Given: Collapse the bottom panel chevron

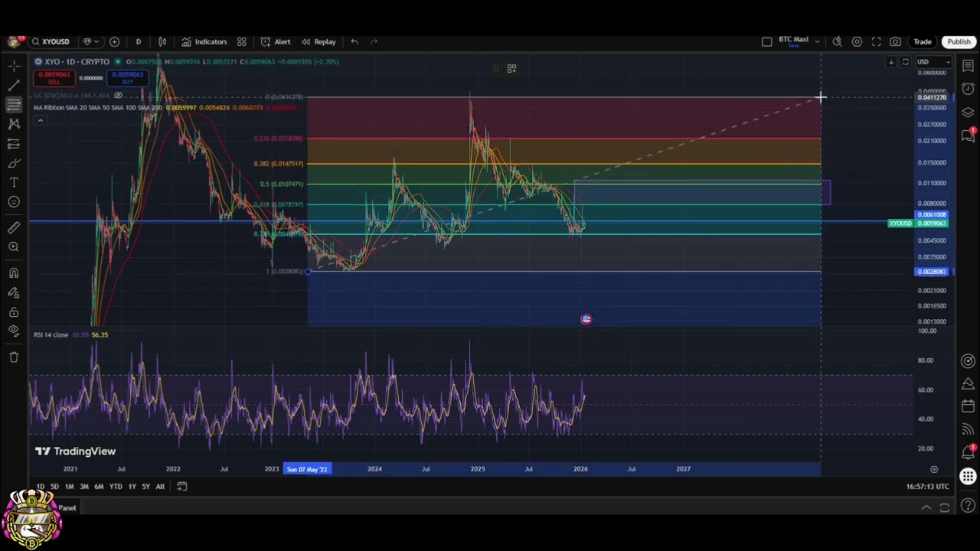Looking at the screenshot, I should pyautogui.click(x=926, y=507).
